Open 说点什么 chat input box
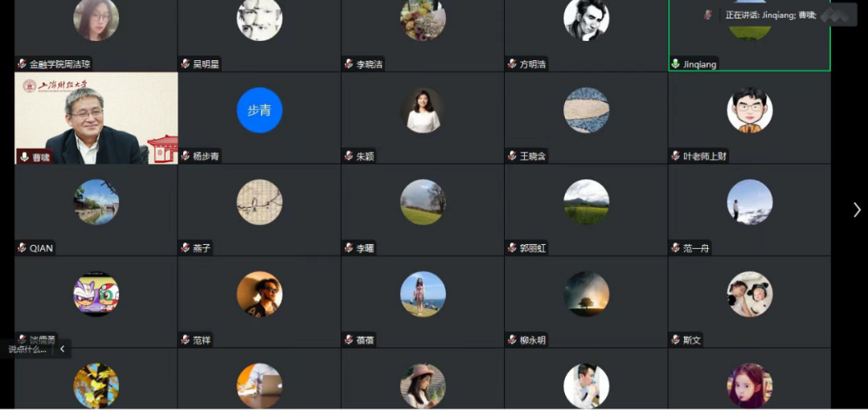 (27, 350)
